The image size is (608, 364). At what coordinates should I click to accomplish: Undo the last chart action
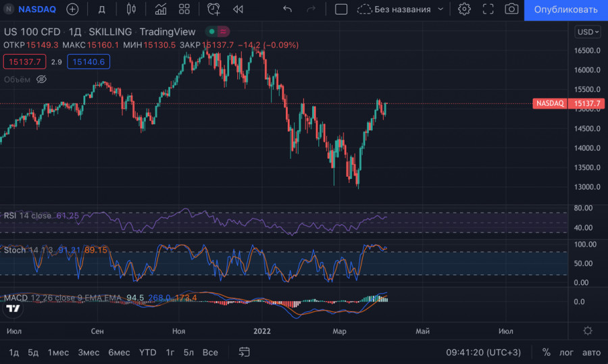coord(287,9)
